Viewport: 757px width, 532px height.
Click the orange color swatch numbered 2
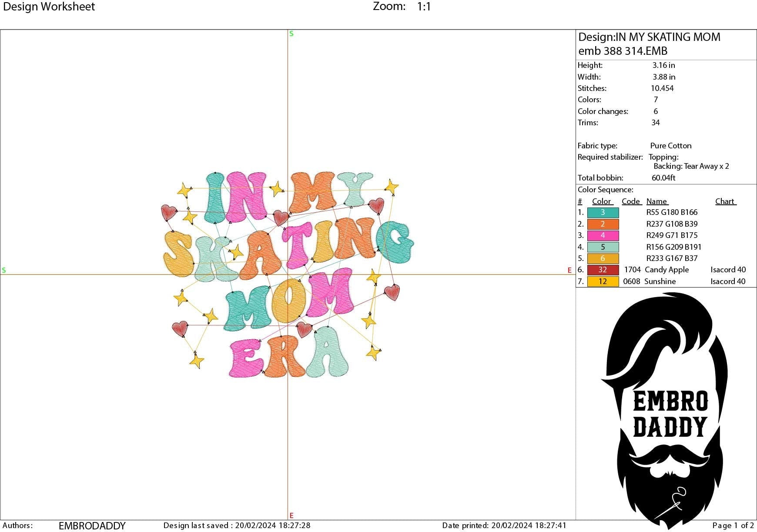[x=603, y=224]
